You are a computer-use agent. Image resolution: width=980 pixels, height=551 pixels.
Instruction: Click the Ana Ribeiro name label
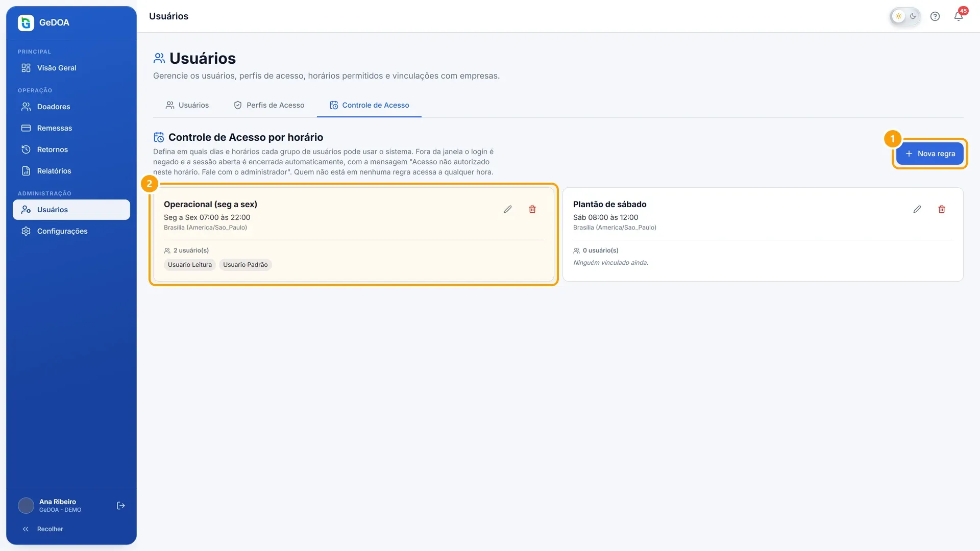tap(58, 502)
